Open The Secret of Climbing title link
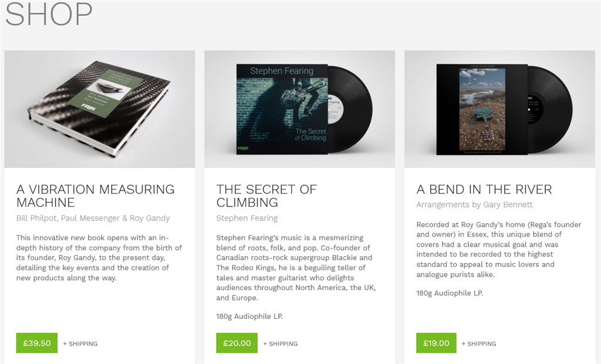The width and height of the screenshot is (601, 364). 266,196
